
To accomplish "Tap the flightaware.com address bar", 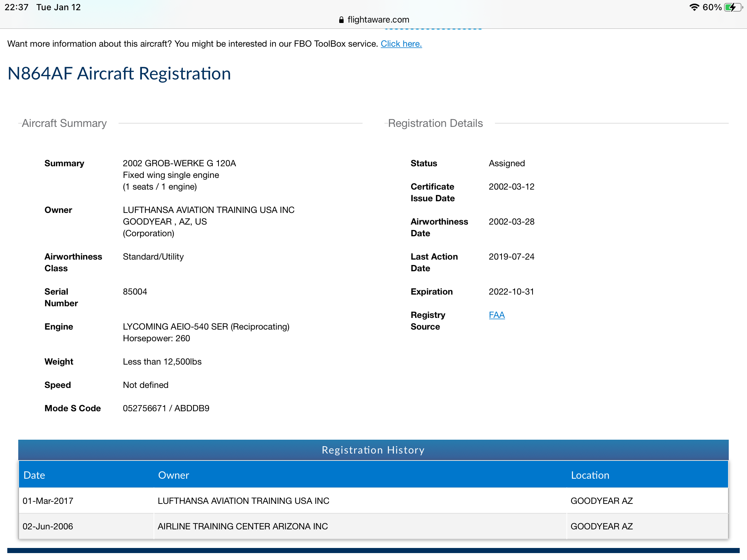I will [x=374, y=20].
